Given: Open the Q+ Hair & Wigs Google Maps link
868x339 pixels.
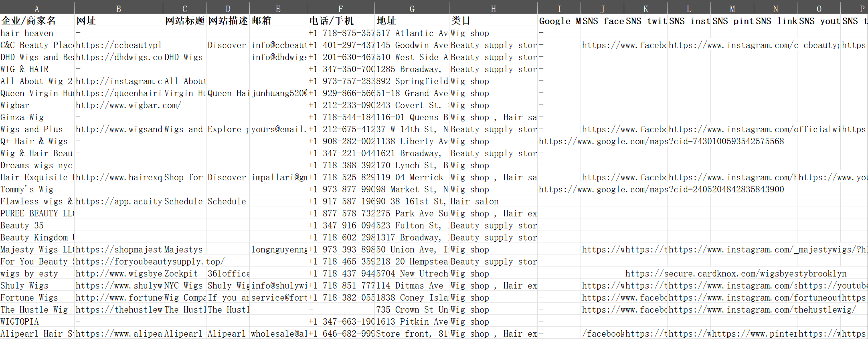Looking at the screenshot, I should click(661, 141).
